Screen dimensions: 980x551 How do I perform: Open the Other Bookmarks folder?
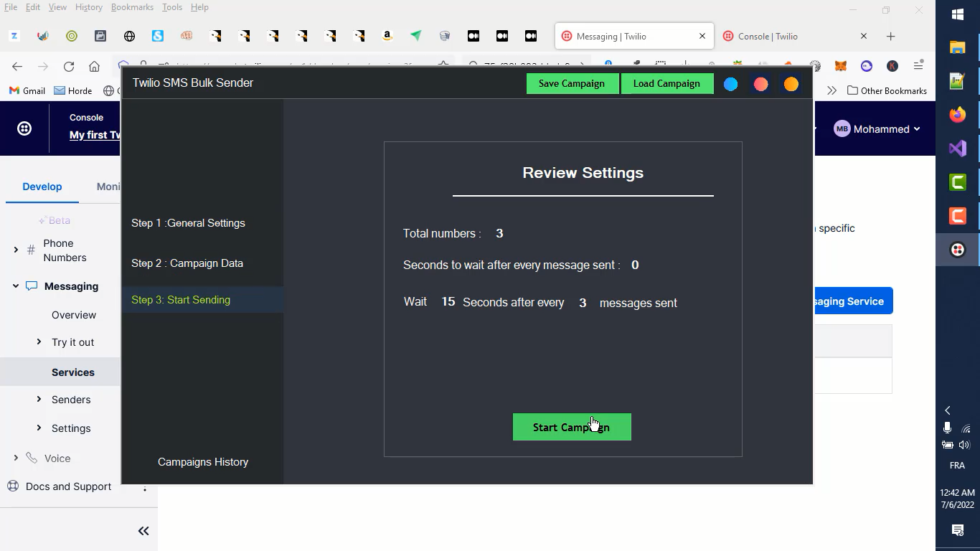pos(887,91)
